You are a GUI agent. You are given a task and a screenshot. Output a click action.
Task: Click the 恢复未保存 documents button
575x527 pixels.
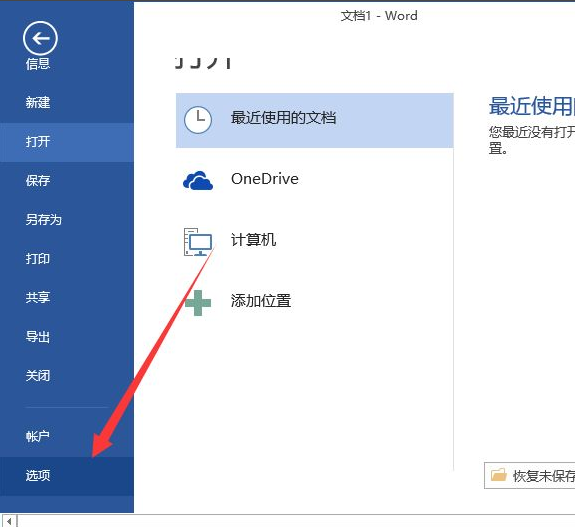click(x=530, y=476)
